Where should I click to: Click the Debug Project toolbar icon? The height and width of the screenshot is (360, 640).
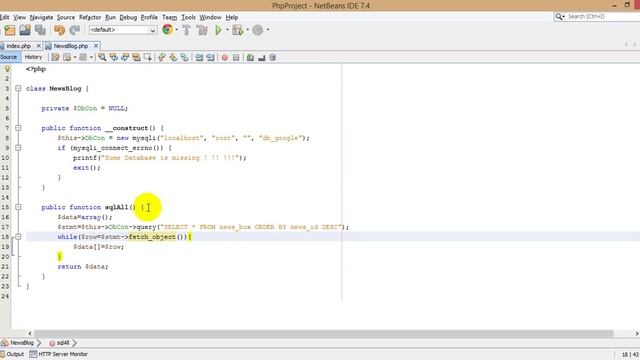click(237, 30)
